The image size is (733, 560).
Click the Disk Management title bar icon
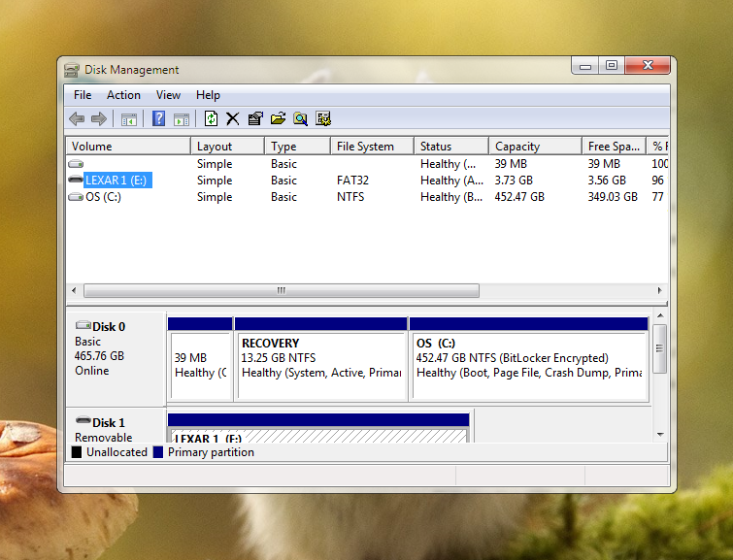click(x=72, y=70)
